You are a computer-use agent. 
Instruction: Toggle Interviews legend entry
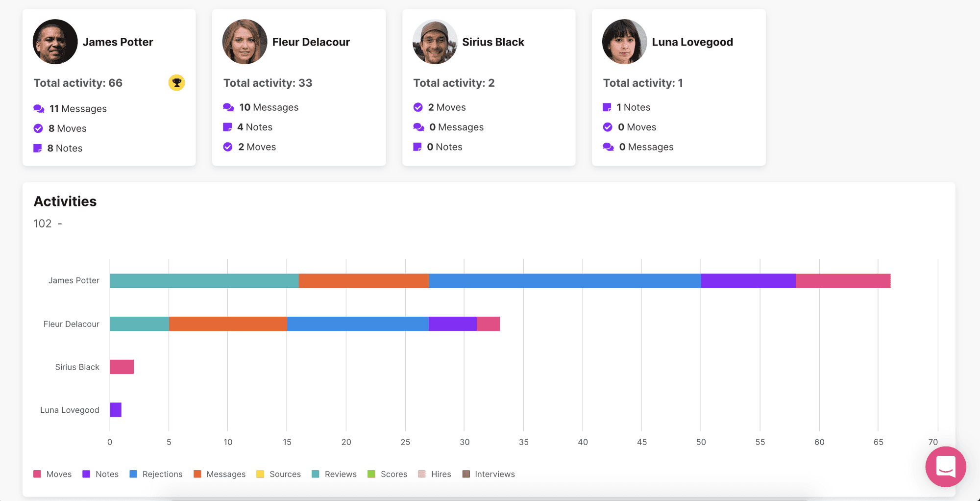click(x=489, y=474)
